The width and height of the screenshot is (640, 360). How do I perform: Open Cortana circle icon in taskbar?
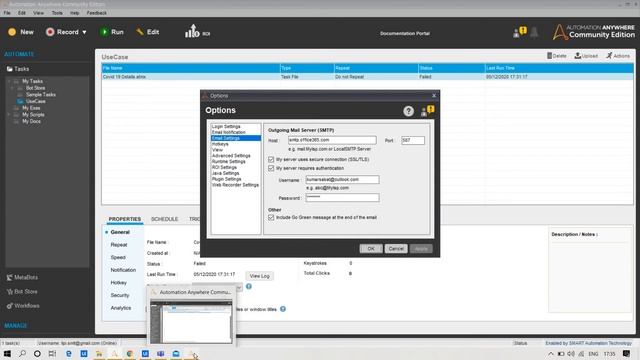click(37, 353)
